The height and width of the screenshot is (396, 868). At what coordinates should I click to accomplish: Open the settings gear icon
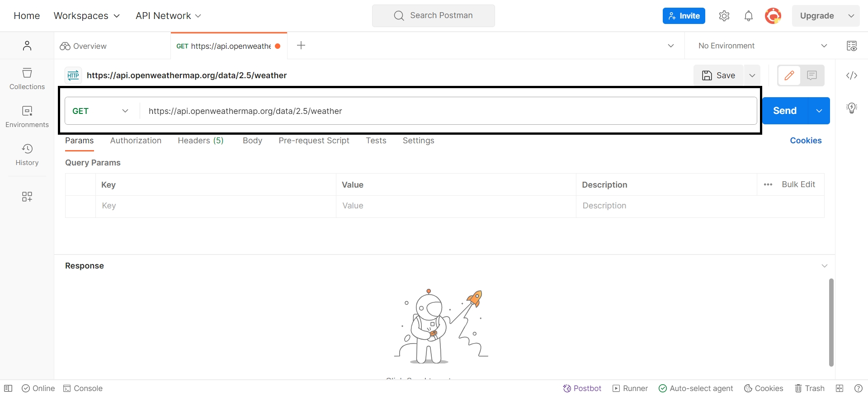coord(724,16)
